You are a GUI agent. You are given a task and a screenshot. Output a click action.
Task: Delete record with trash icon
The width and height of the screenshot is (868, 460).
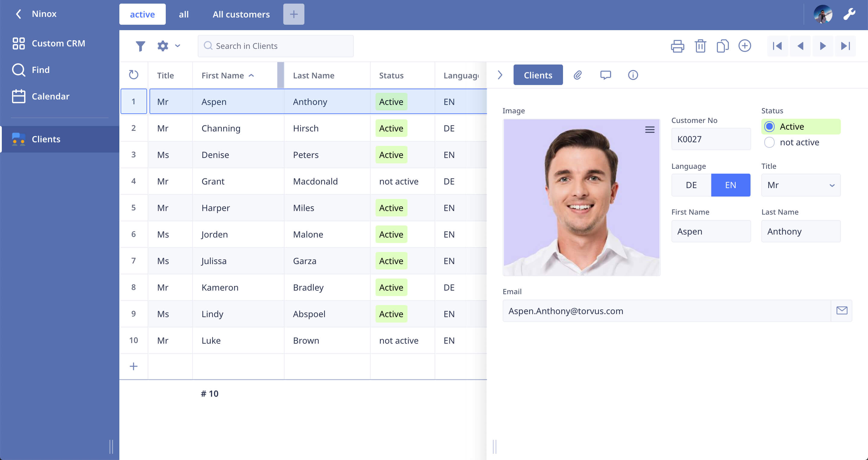pyautogui.click(x=700, y=46)
